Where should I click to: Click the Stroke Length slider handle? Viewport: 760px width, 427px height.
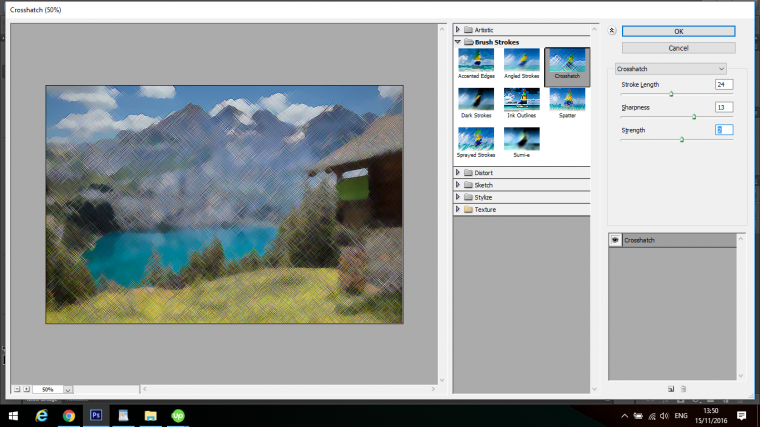(x=671, y=94)
